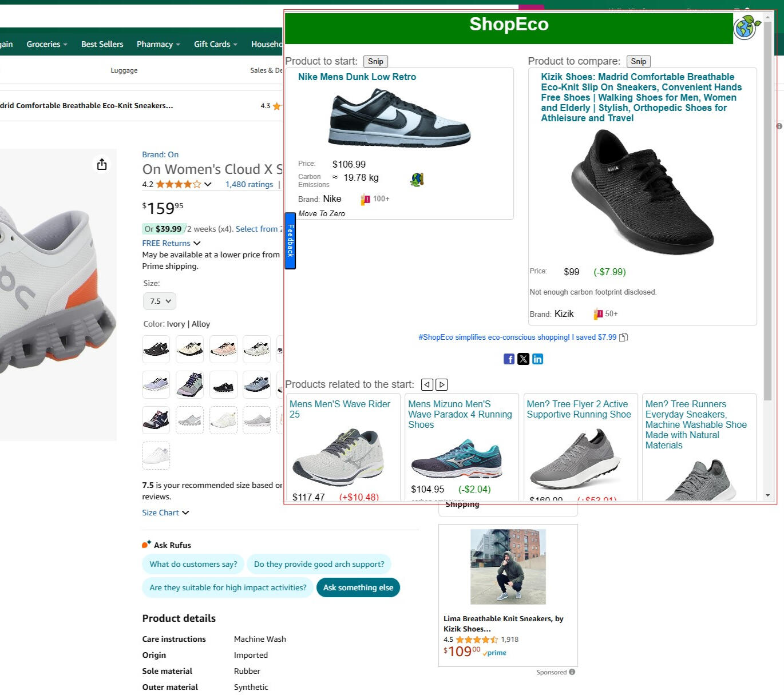
Task: Click Nike brand warning flag icon
Action: point(365,199)
